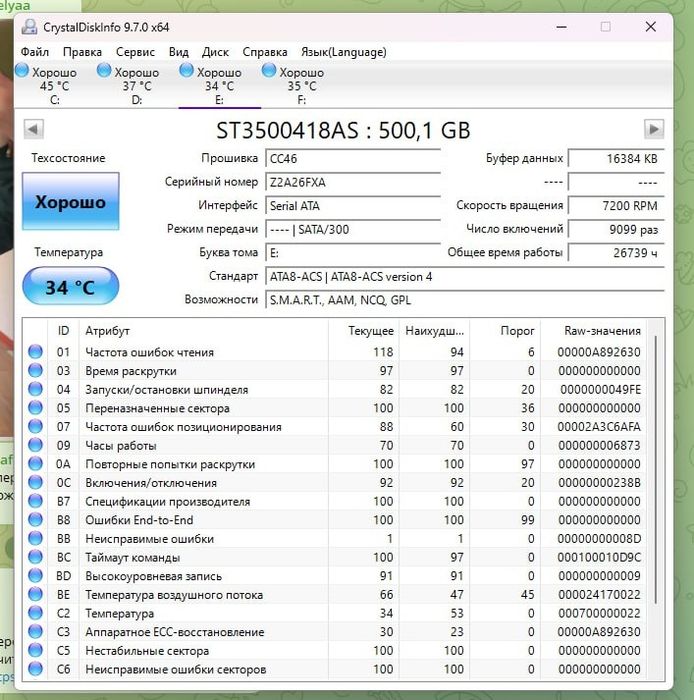Click the Атрибут column header
The width and height of the screenshot is (694, 700).
pos(204,331)
